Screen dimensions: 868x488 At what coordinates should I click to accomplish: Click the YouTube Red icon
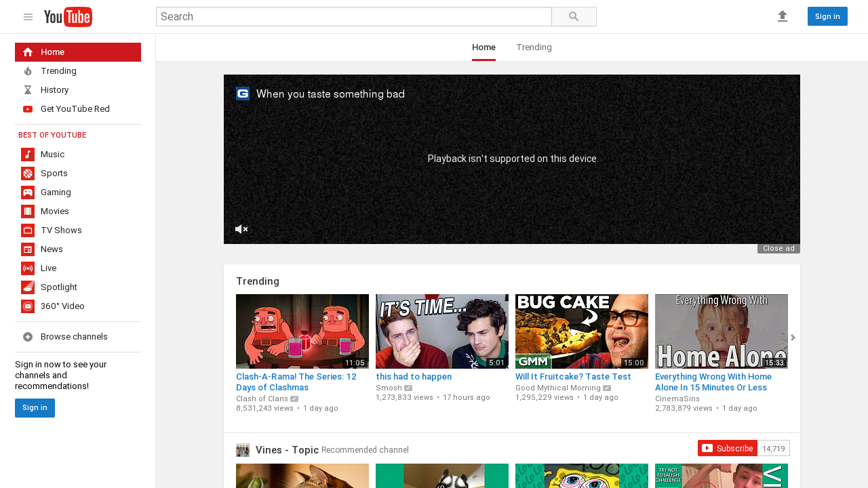28,109
